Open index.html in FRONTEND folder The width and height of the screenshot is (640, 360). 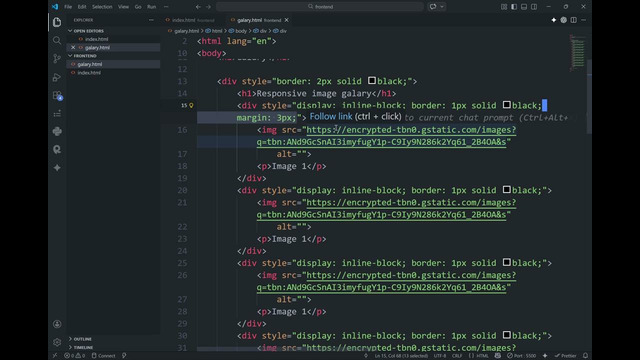113,73
